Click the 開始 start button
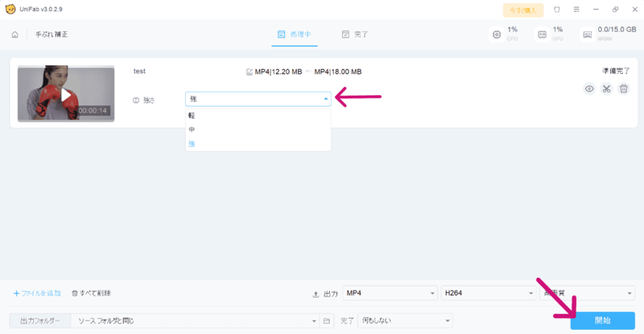The image size is (644, 334). tap(602, 320)
